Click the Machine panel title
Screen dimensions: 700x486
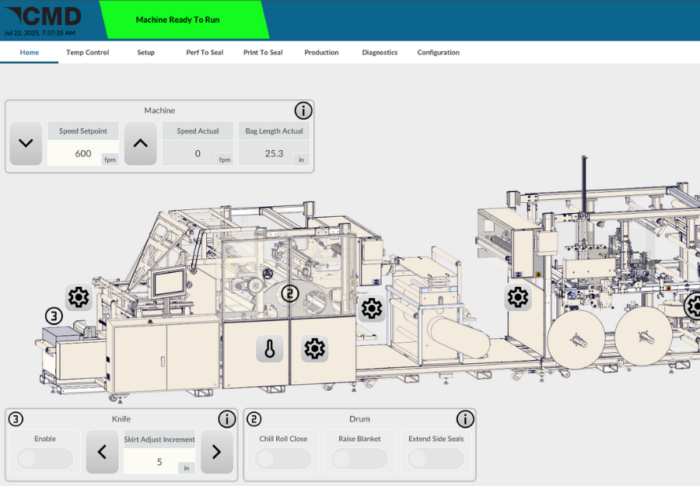pyautogui.click(x=159, y=110)
